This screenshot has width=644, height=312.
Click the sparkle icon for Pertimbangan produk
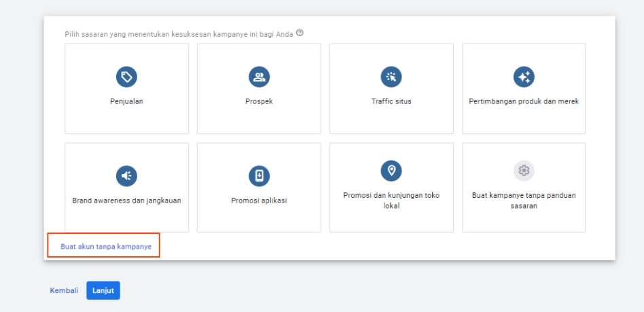(x=524, y=77)
